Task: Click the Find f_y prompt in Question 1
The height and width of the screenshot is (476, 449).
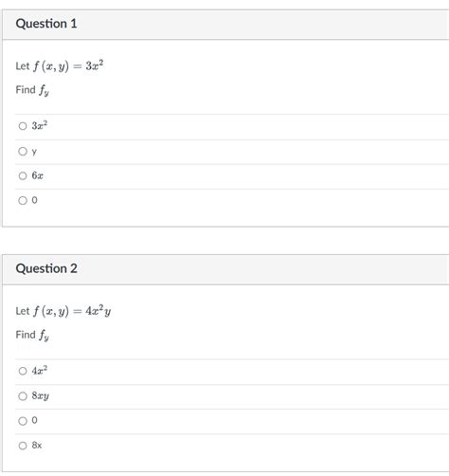Action: point(32,90)
